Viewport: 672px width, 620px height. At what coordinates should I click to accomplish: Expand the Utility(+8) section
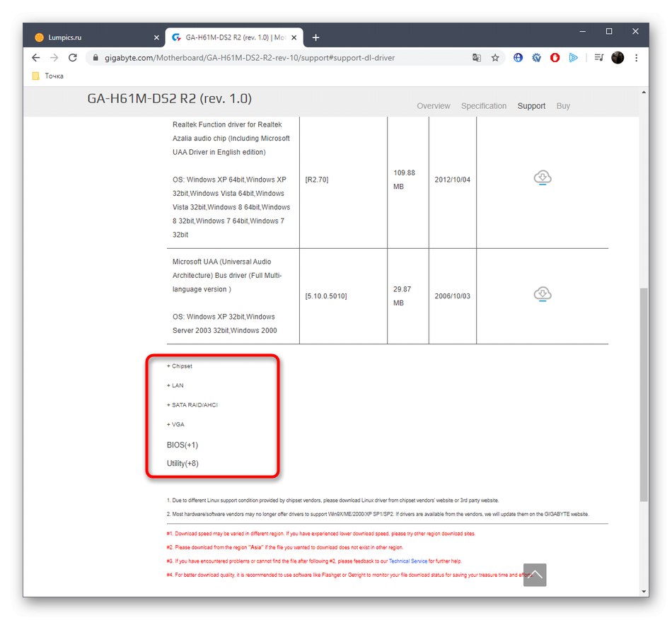click(x=182, y=463)
